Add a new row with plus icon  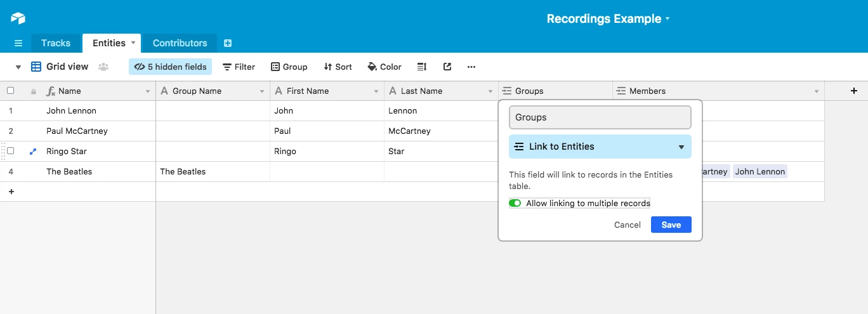[x=11, y=192]
